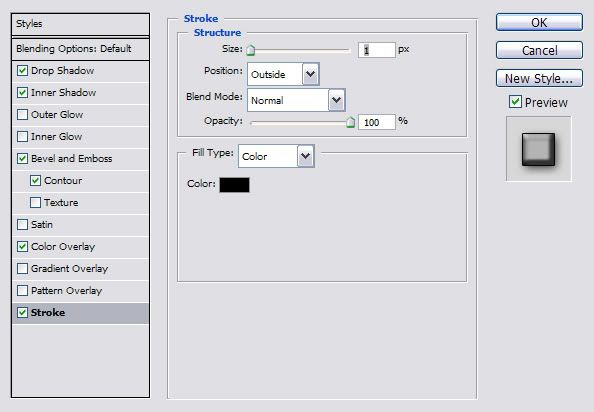Check the Gradient Overlay box
Viewport: 594px width, 412px height.
pos(22,268)
